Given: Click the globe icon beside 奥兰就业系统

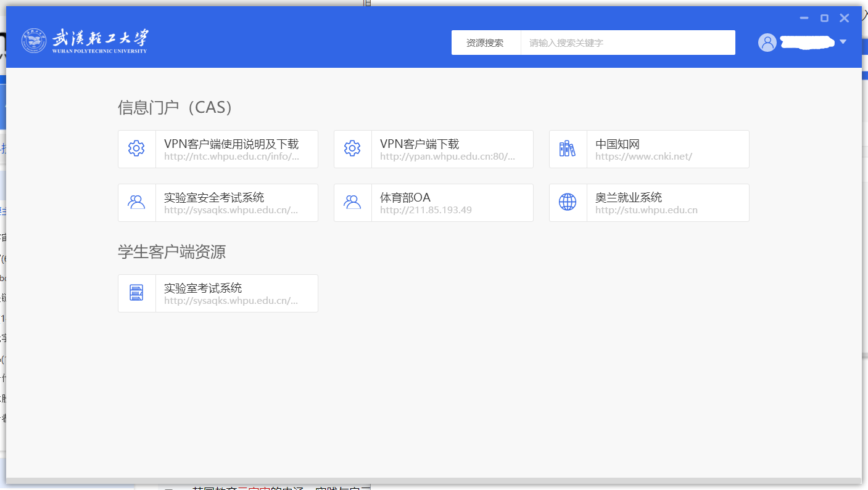Looking at the screenshot, I should pos(568,202).
